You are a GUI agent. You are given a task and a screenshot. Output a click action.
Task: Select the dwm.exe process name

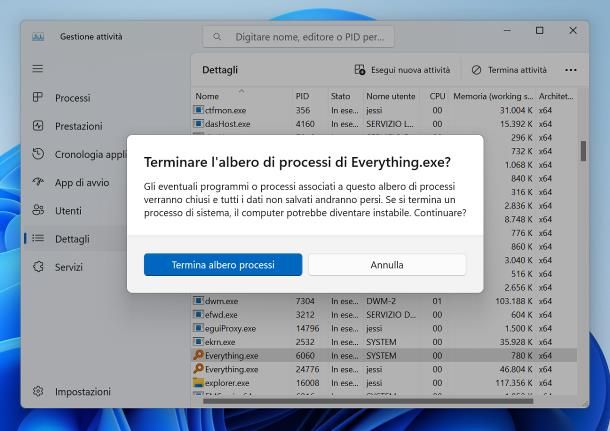pos(221,301)
